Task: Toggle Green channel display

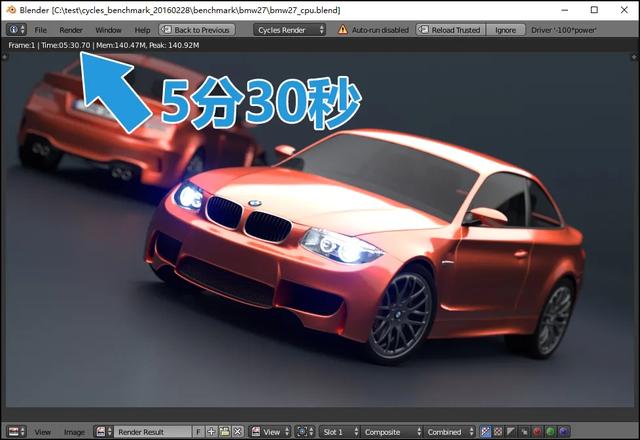Action: pyautogui.click(x=550, y=431)
